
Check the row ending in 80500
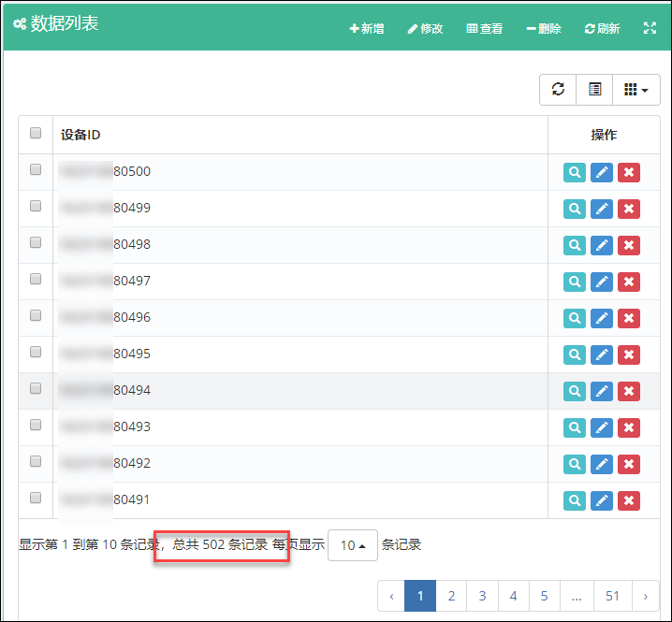tap(36, 169)
